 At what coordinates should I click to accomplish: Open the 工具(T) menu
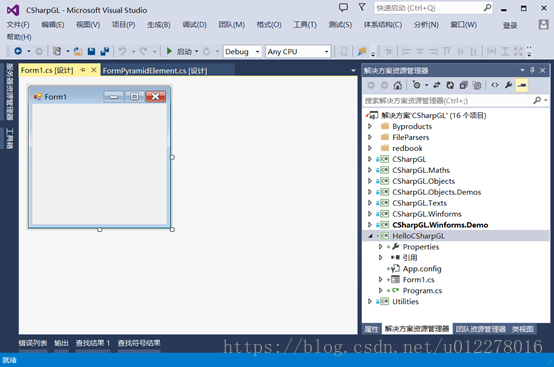305,25
